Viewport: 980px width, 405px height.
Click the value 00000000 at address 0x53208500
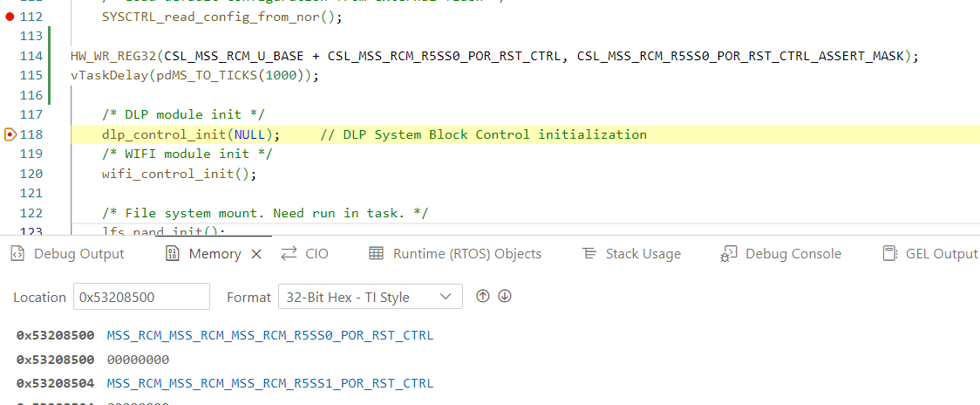[x=138, y=360]
